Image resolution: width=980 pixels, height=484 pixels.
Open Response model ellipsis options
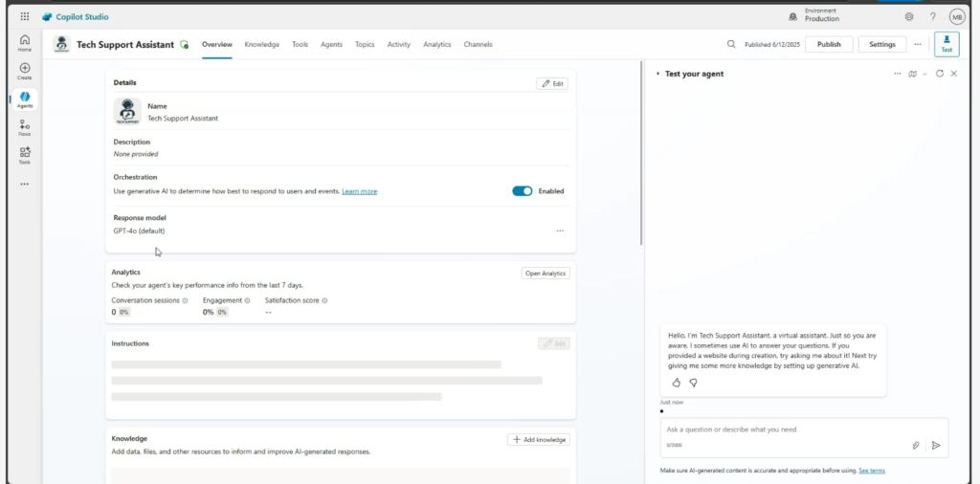[560, 231]
